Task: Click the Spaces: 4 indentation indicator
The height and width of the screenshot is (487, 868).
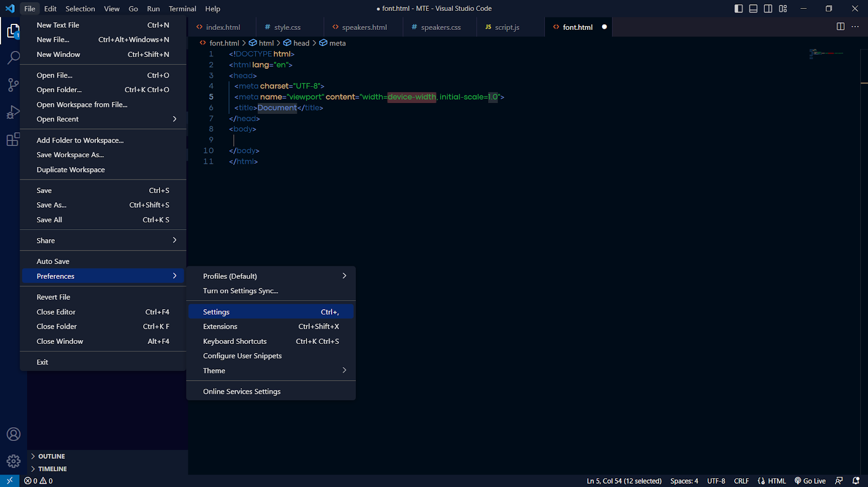Action: click(x=684, y=480)
